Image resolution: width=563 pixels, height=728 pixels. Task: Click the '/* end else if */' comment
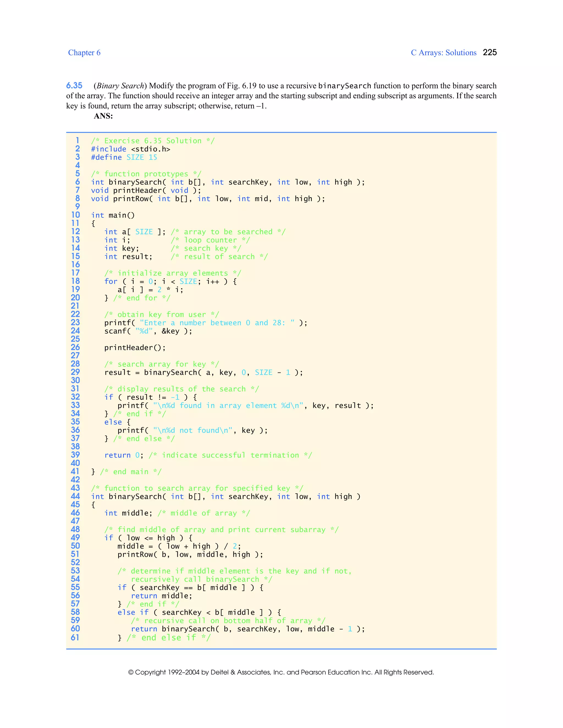click(x=169, y=638)
